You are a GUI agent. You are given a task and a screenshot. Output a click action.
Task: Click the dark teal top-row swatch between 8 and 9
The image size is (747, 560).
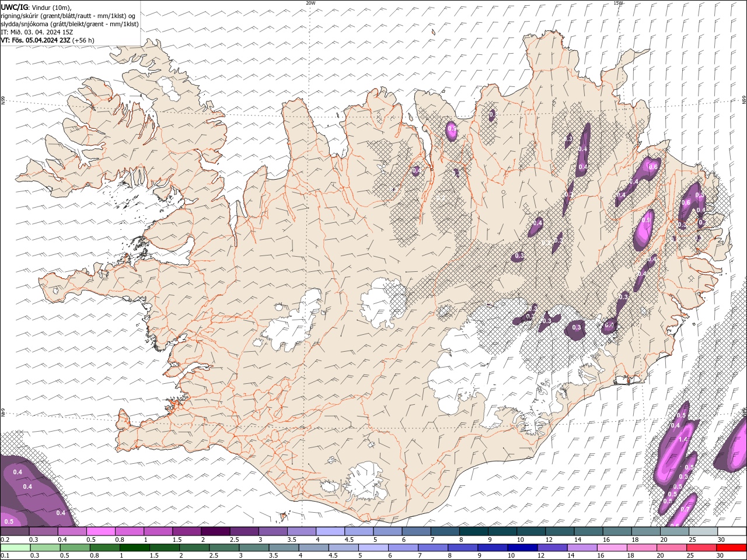tap(474, 531)
